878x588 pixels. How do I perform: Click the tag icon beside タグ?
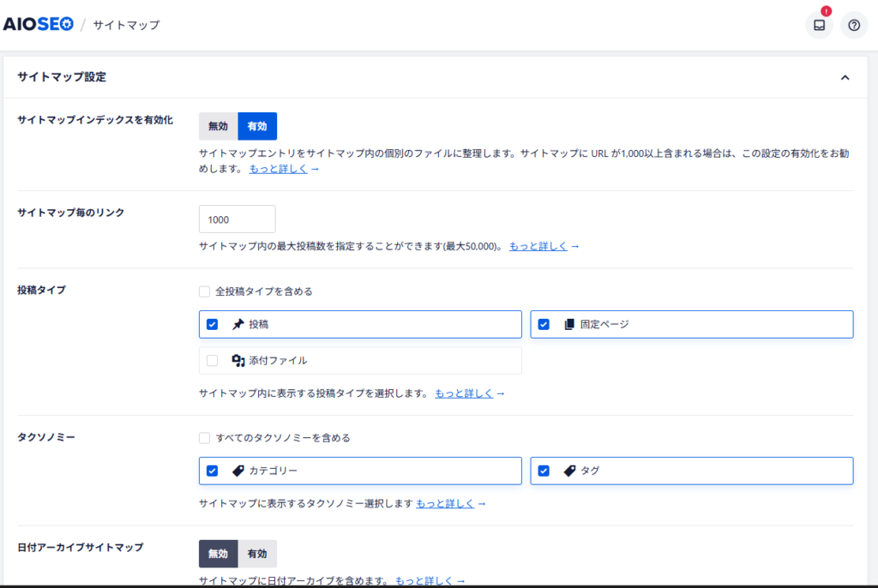click(568, 471)
